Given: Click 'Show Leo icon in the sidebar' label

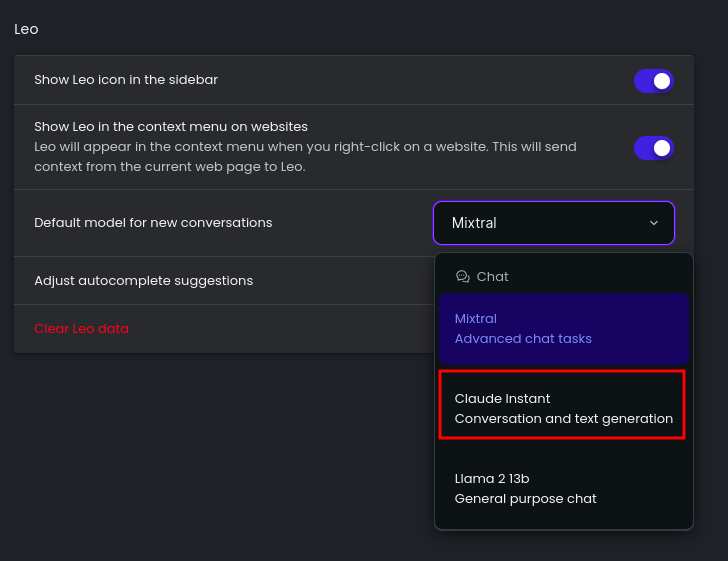Looking at the screenshot, I should click(x=126, y=80).
